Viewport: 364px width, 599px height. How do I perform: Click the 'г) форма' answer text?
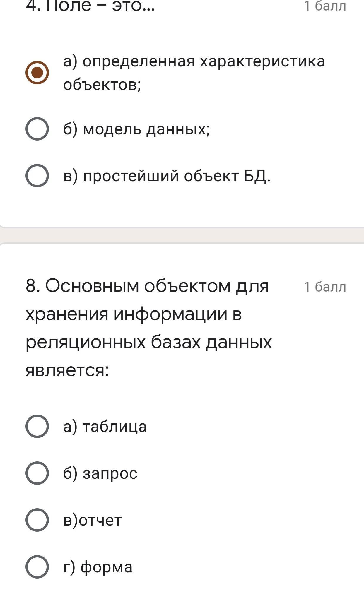98,567
